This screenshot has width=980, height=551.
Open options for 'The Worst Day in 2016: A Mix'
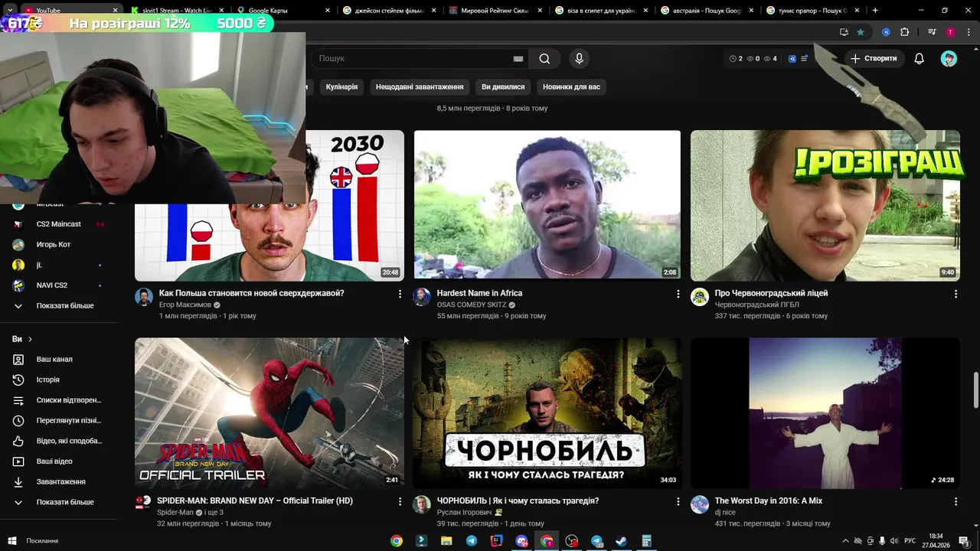click(x=955, y=501)
